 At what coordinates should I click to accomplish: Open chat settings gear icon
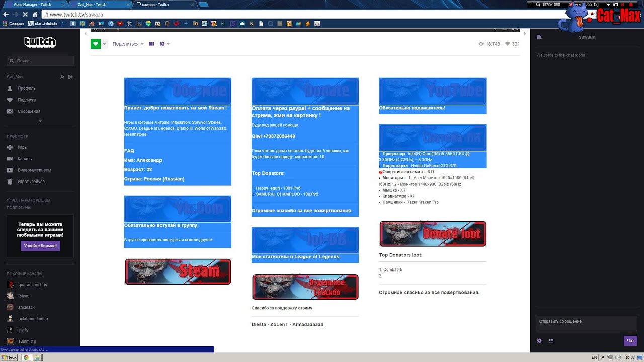pyautogui.click(x=540, y=341)
